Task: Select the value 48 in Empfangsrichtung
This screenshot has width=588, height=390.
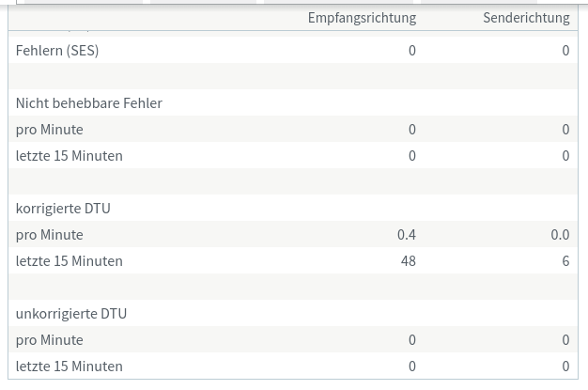Action: click(408, 260)
